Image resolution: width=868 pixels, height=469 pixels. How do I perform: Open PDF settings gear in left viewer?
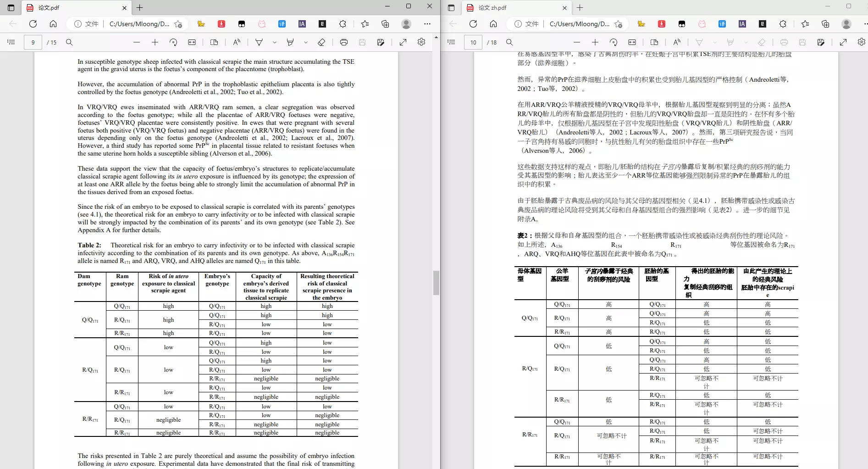pyautogui.click(x=421, y=42)
